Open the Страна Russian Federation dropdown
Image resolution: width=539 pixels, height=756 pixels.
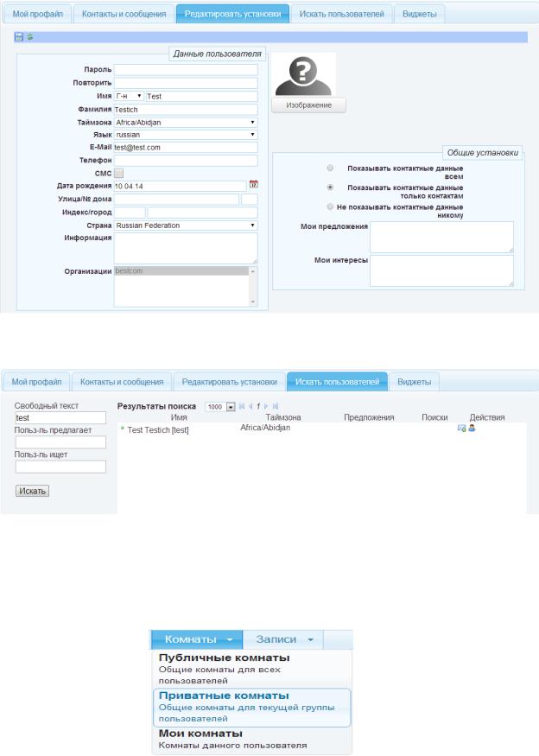click(x=186, y=226)
